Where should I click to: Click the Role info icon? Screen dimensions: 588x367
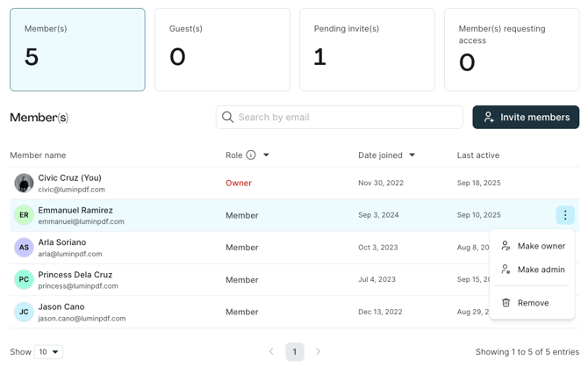pos(251,155)
